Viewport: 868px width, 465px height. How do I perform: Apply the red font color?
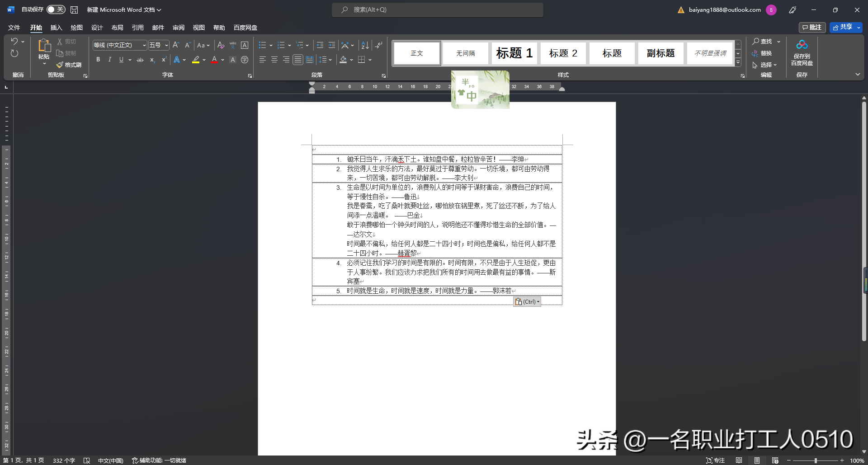[x=214, y=60]
